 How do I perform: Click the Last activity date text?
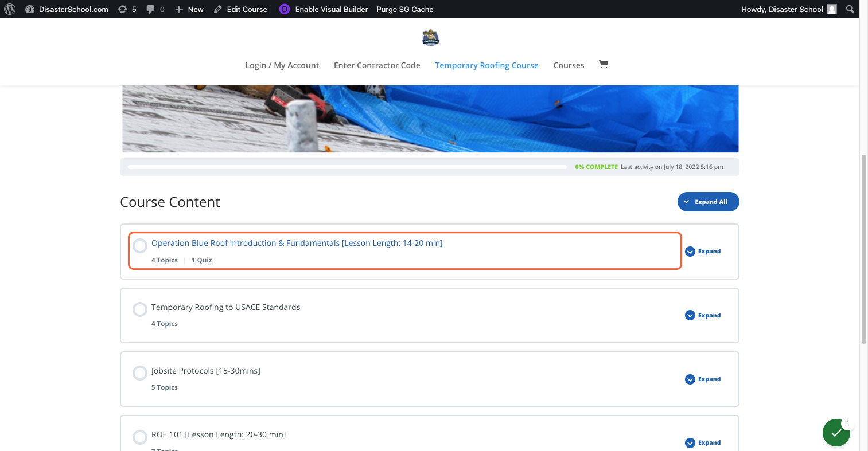[672, 167]
